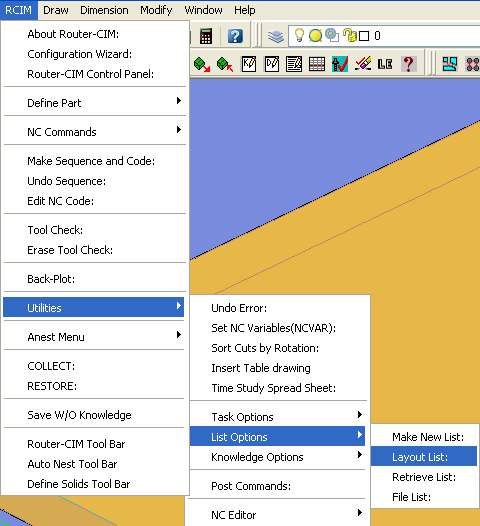Choose Make Sequence and Code
The height and width of the screenshot is (526, 480).
[x=94, y=161]
